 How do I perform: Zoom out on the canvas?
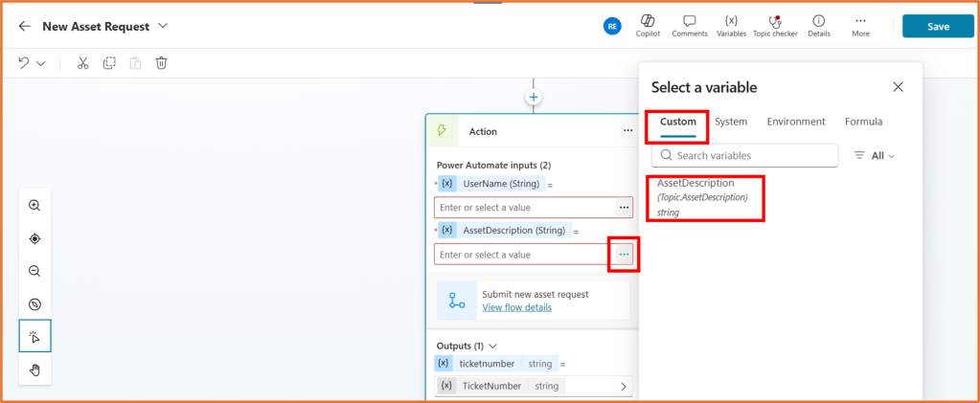pos(35,271)
